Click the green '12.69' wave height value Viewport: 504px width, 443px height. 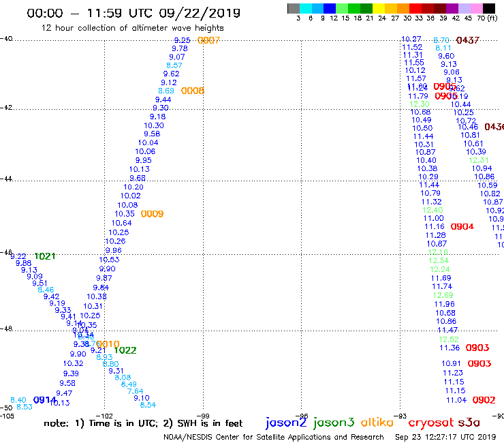pyautogui.click(x=443, y=295)
